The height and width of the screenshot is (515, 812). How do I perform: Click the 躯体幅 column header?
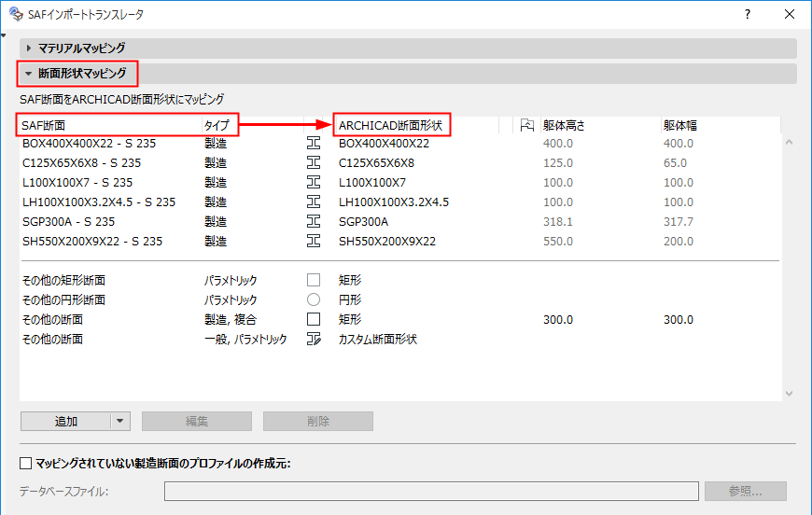coord(720,125)
